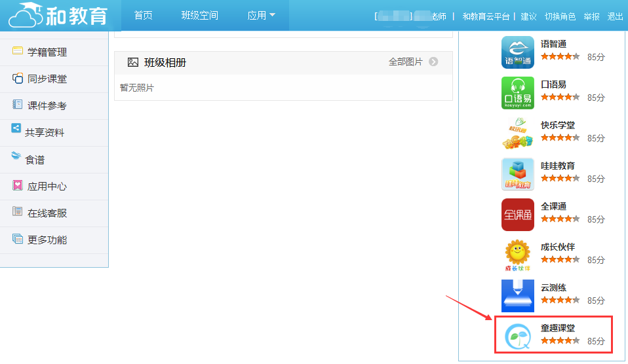Screen dimensions: 628x364
Task: Open the 语智通 app icon
Action: [x=517, y=52]
